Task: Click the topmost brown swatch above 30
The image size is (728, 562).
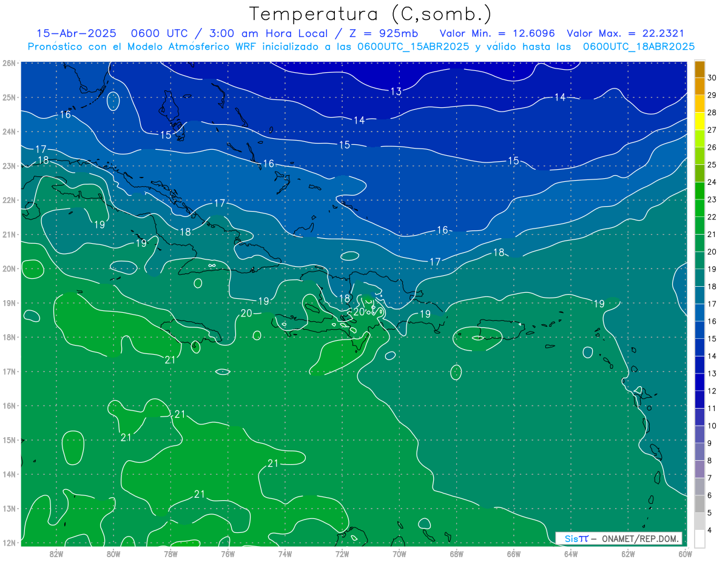Action: pyautogui.click(x=699, y=69)
